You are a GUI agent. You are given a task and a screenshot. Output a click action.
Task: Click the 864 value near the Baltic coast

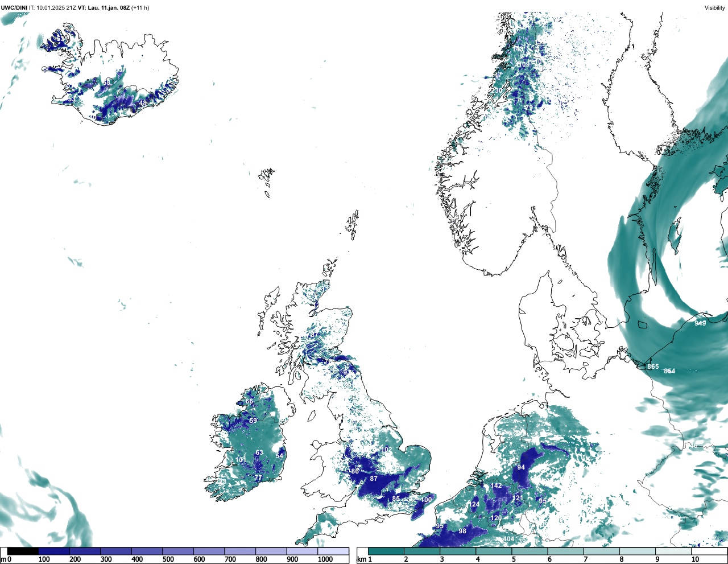pyautogui.click(x=669, y=371)
